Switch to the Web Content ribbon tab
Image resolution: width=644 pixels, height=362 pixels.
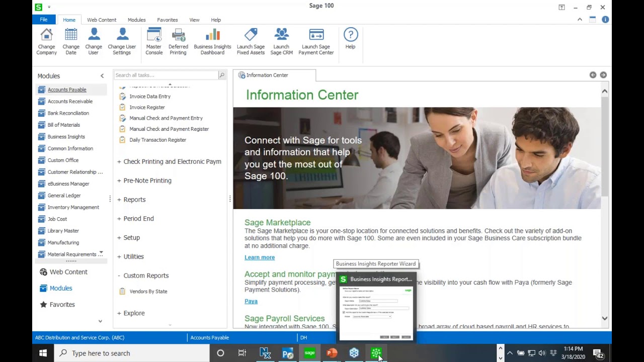pyautogui.click(x=102, y=20)
